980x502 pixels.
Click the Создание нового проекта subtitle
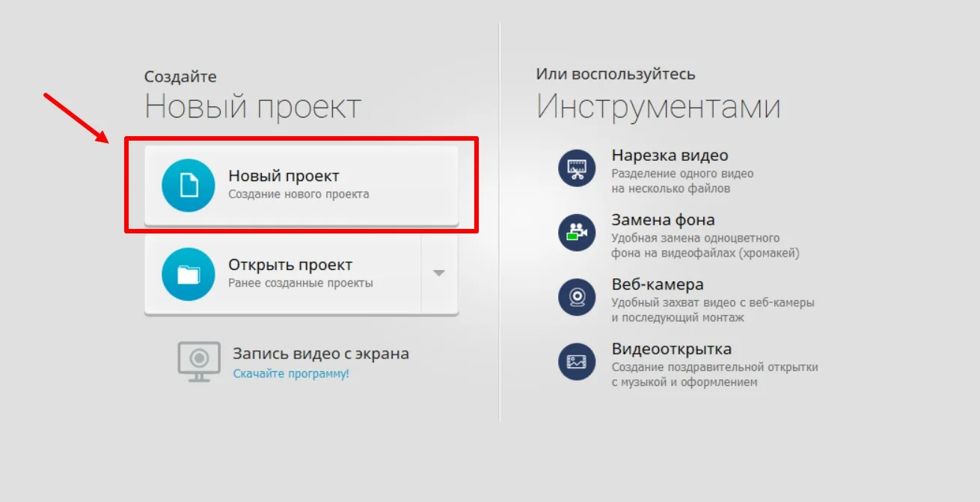pos(298,195)
